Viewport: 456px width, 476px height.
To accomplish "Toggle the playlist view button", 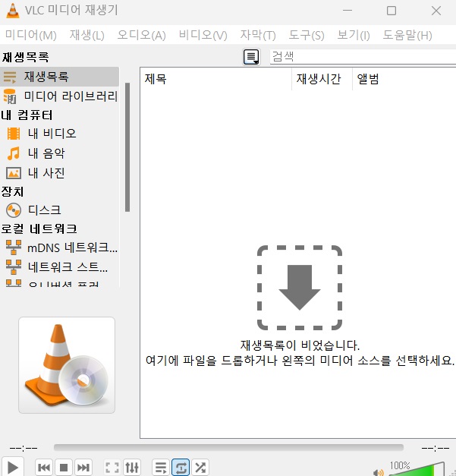I will coord(161,468).
